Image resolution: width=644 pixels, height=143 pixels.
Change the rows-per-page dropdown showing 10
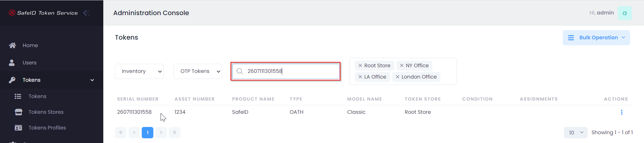pos(576,133)
